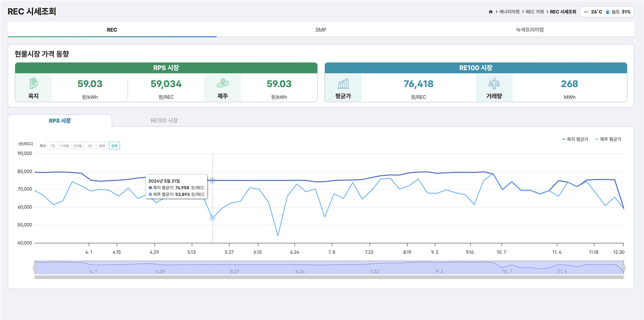The width and height of the screenshot is (644, 320).
Task: Switch chart to RE100 시장 tab
Action: coord(164,121)
